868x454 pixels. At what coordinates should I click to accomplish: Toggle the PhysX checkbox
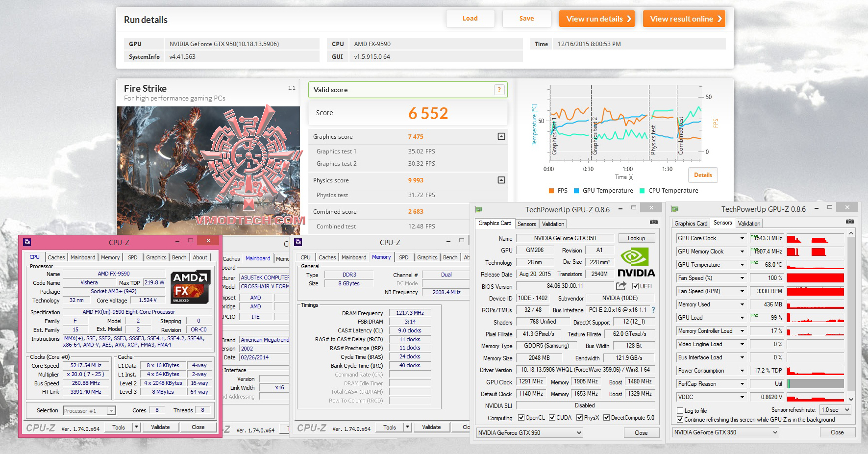(579, 418)
